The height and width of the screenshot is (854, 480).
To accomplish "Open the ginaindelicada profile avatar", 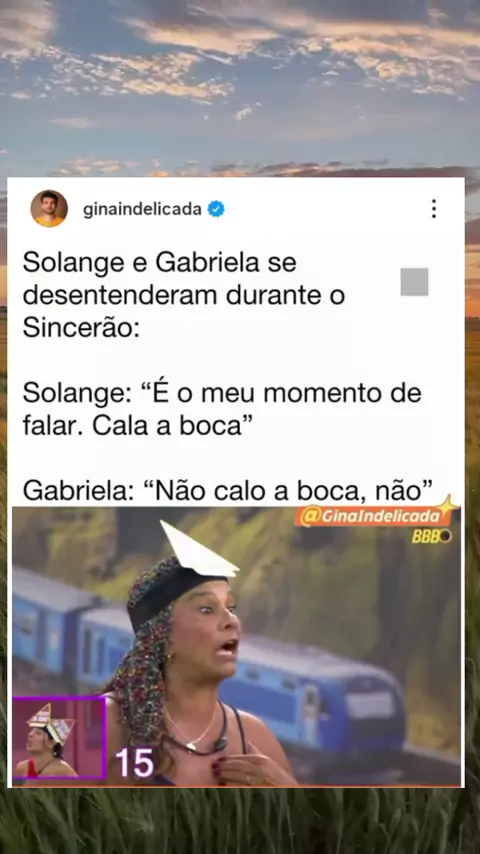I will pyautogui.click(x=49, y=209).
